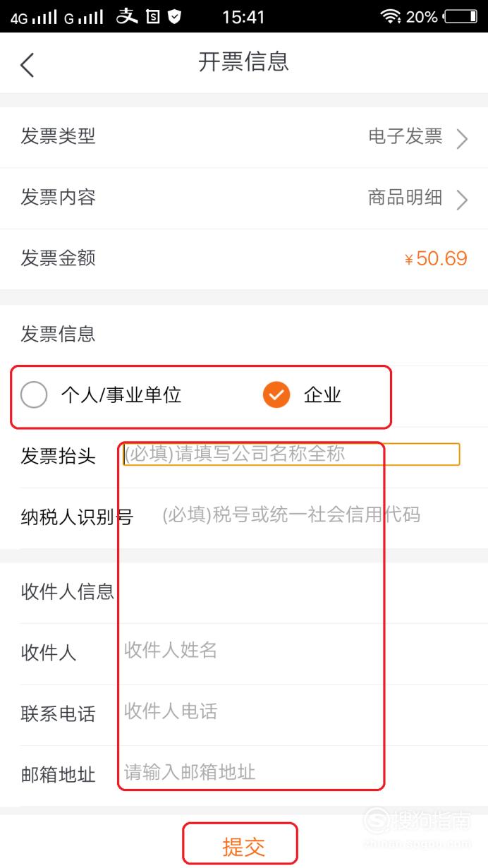The height and width of the screenshot is (868, 488).
Task: Tap the back arrow icon
Action: (x=27, y=65)
